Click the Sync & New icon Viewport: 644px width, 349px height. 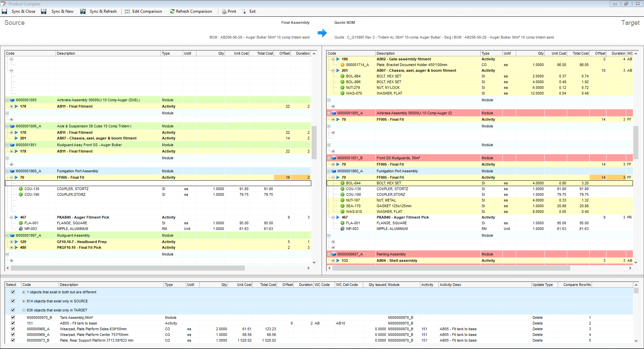pyautogui.click(x=44, y=11)
